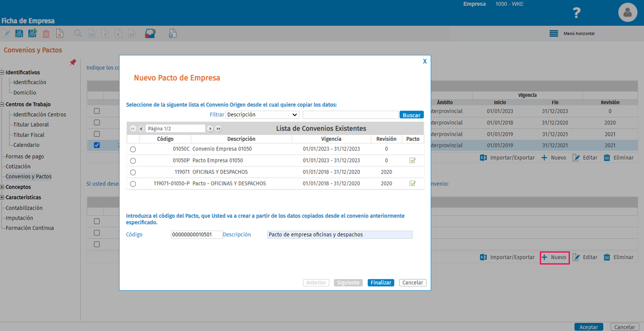Image resolution: width=644 pixels, height=331 pixels.
Task: Click the Descripción field containing Pacto de empresa
Action: click(x=340, y=235)
